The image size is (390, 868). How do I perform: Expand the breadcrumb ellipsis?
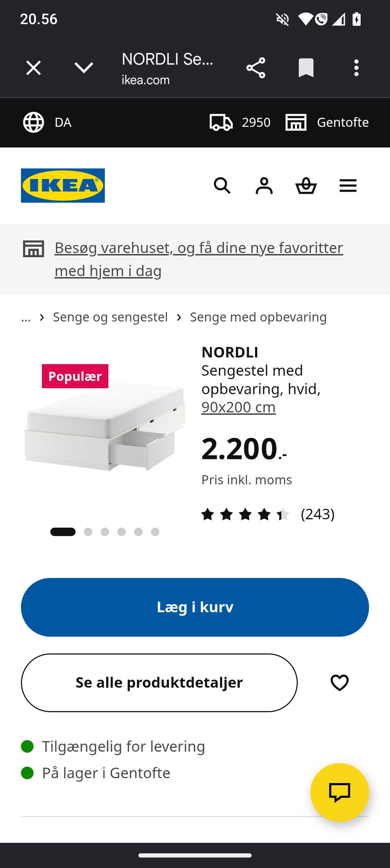point(26,317)
